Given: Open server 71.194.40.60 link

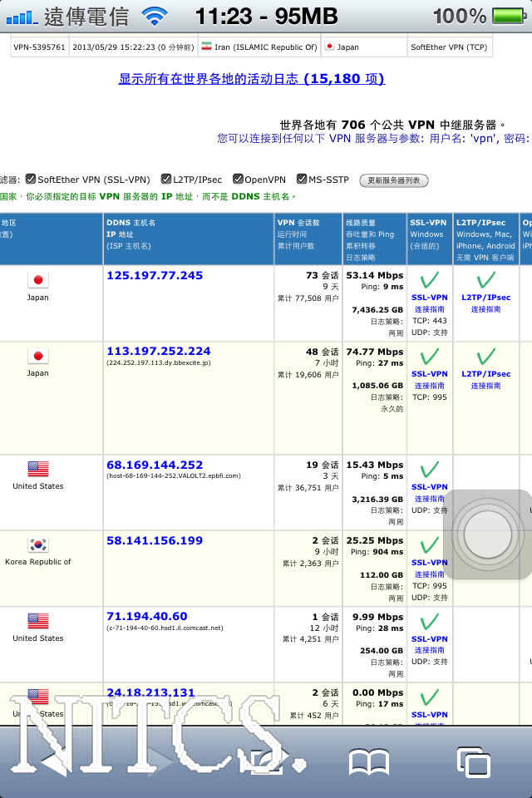Looking at the screenshot, I should 147,616.
